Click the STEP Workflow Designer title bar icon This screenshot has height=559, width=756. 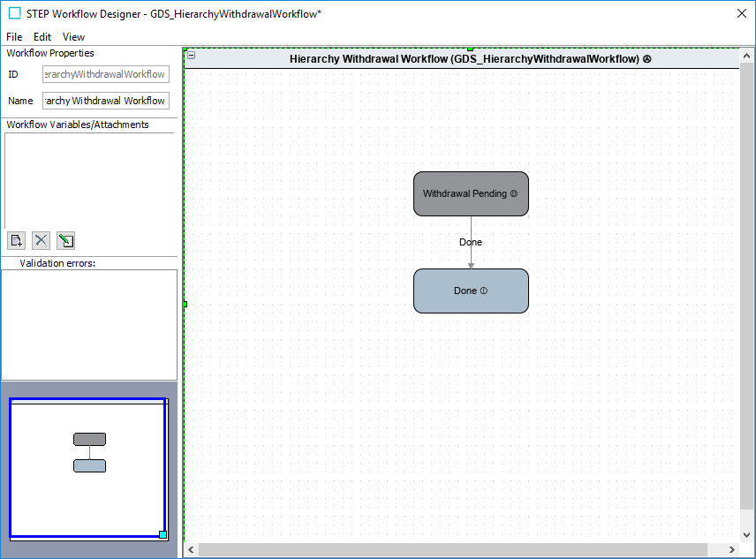14,13
